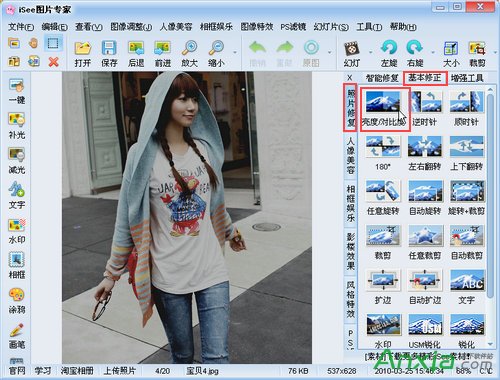Go to previous image with 后退
The height and width of the screenshot is (380, 500).
pyautogui.click(x=136, y=53)
